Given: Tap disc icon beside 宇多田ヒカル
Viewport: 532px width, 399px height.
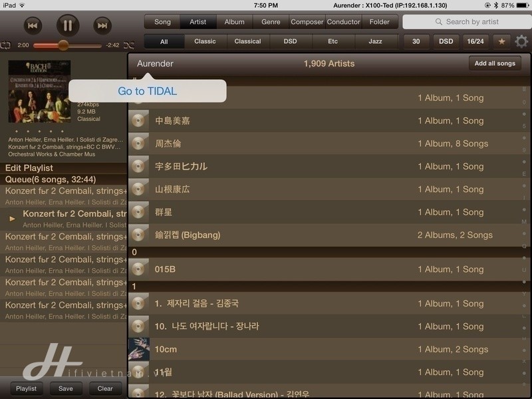Looking at the screenshot, I should pyautogui.click(x=138, y=166).
